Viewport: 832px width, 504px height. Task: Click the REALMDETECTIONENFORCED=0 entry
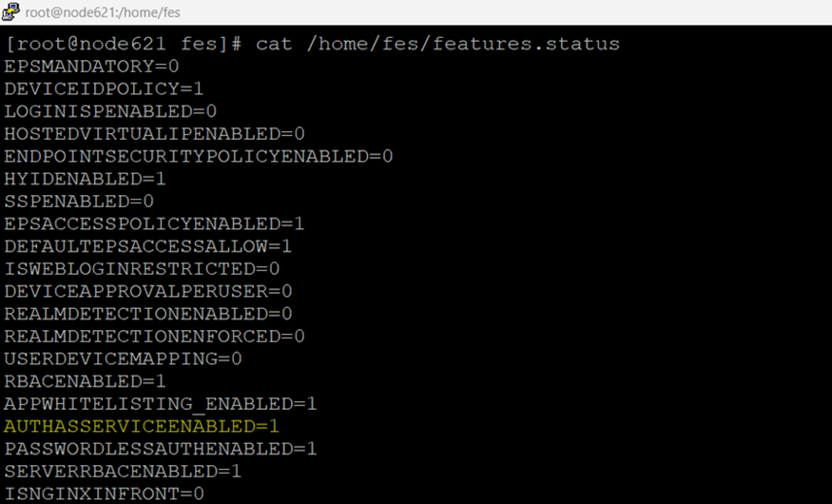pos(154,336)
